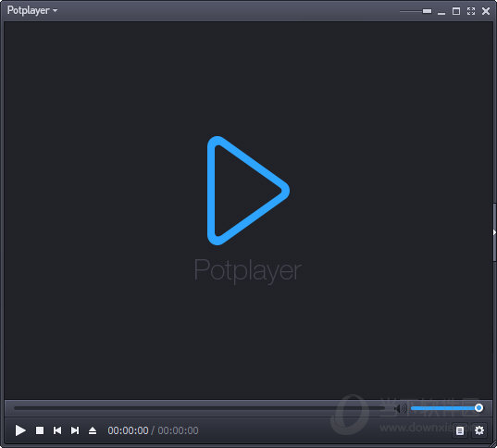Screen dimensions: 497x448
Task: Switch to fullscreen mode icon
Action: point(471,11)
